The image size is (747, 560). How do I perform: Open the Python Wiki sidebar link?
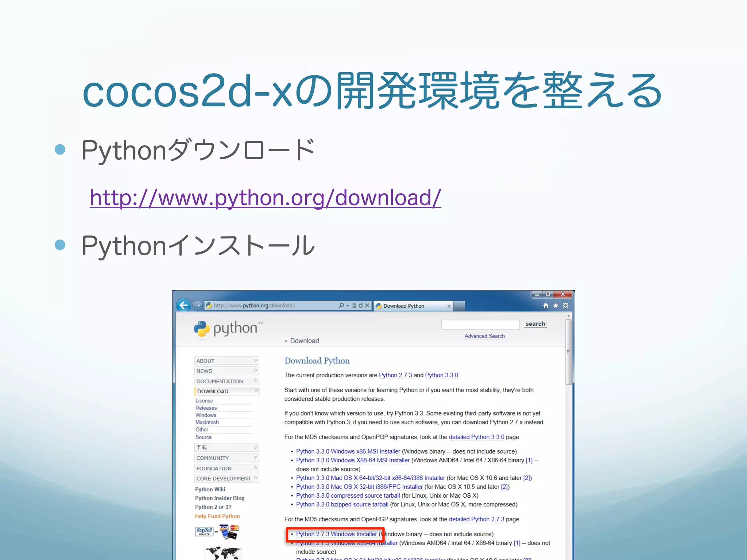tap(210, 489)
